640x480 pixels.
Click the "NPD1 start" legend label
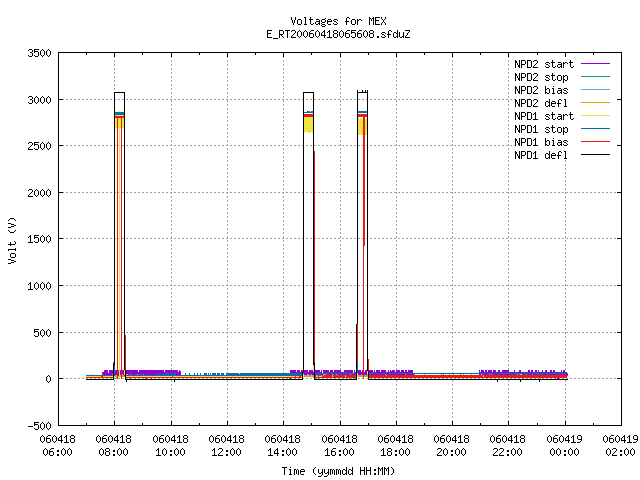(544, 116)
